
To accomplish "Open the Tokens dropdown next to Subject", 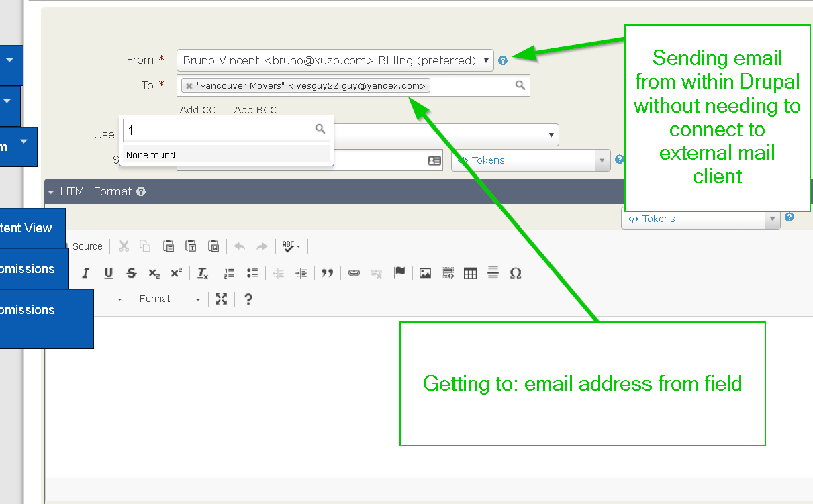I will tap(530, 160).
